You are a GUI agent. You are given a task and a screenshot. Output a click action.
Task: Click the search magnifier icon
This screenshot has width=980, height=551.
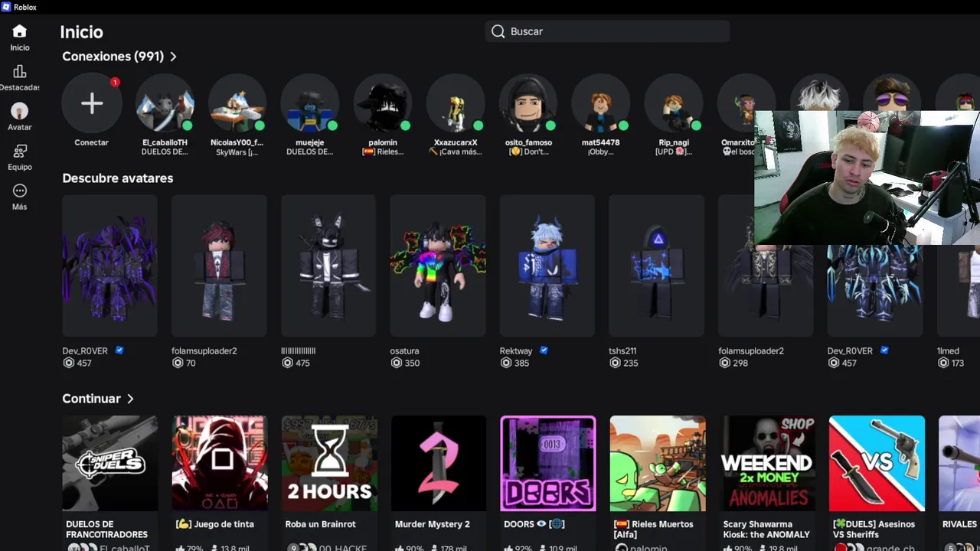click(498, 31)
